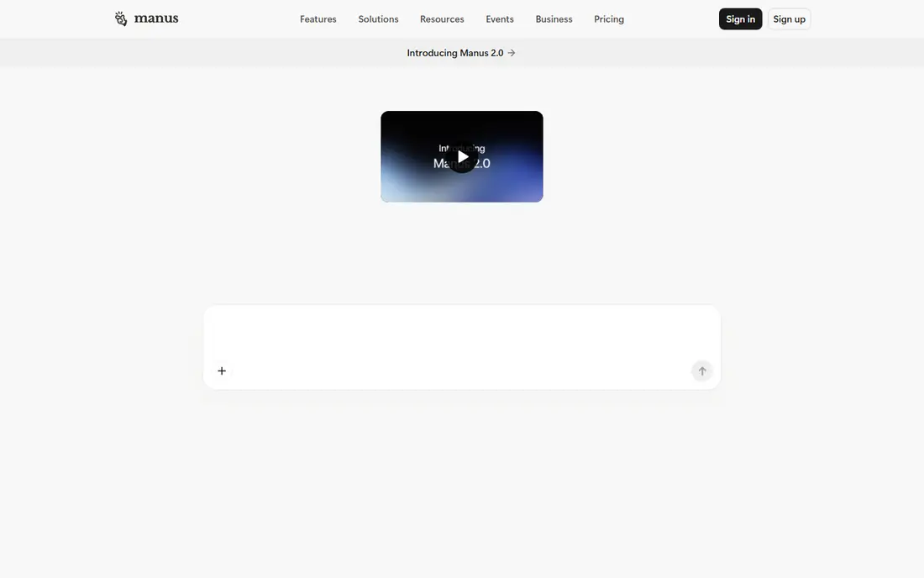Go to the Events page

pos(500,18)
